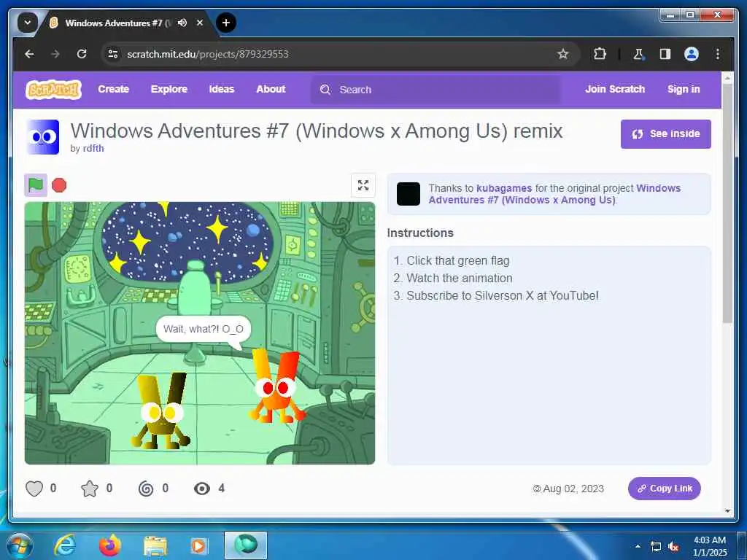Click the 'Aug 02, 2023' date text
Image resolution: width=747 pixels, height=560 pixels.
[x=573, y=489]
